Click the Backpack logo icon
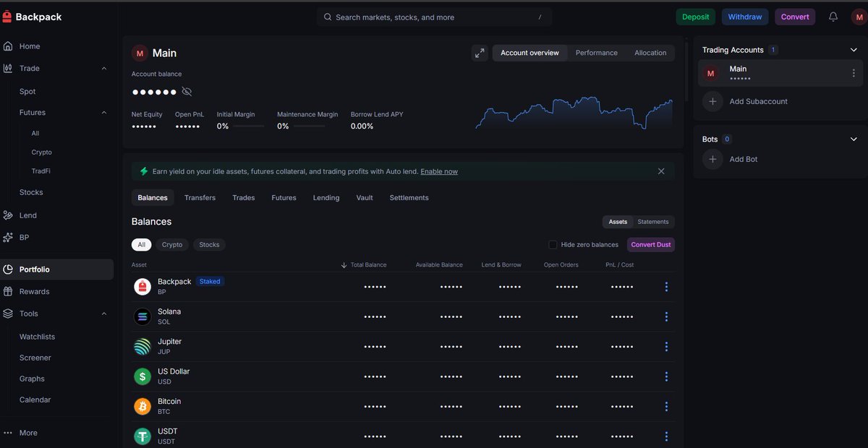Image resolution: width=868 pixels, height=448 pixels. (x=7, y=17)
